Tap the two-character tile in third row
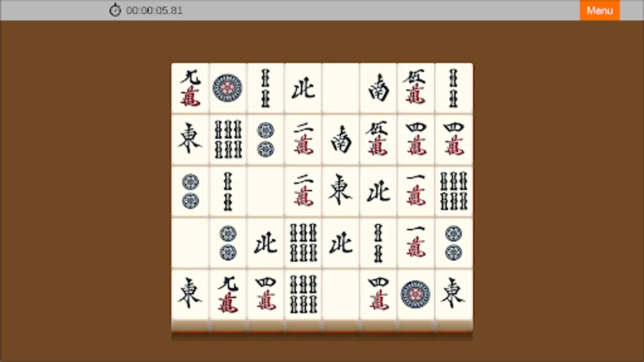Viewport: 644px width, 362px height. (303, 191)
